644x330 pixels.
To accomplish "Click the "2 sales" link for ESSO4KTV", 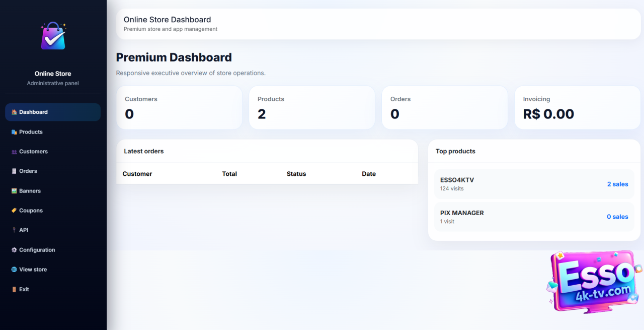I will (x=617, y=184).
